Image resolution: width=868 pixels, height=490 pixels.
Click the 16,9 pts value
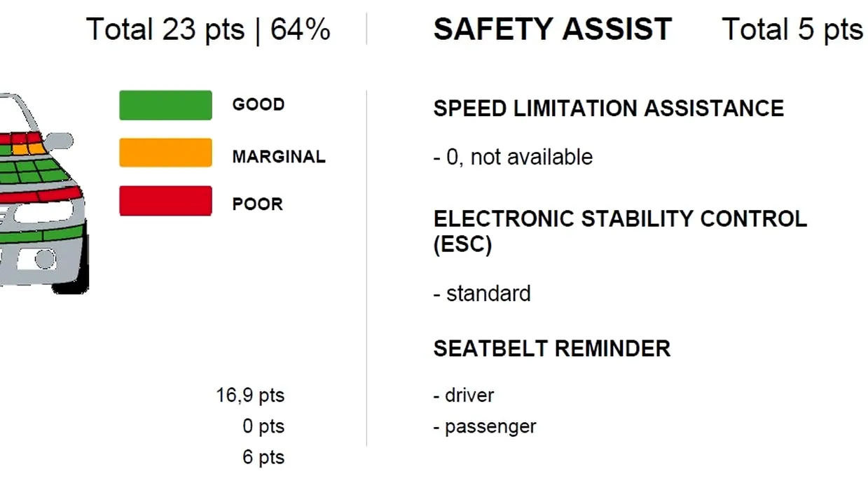pos(250,395)
